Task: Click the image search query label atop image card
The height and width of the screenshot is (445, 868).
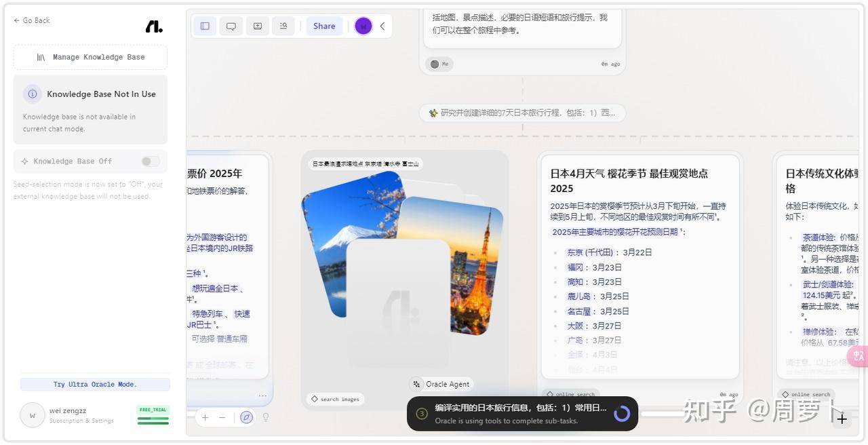Action: point(366,163)
